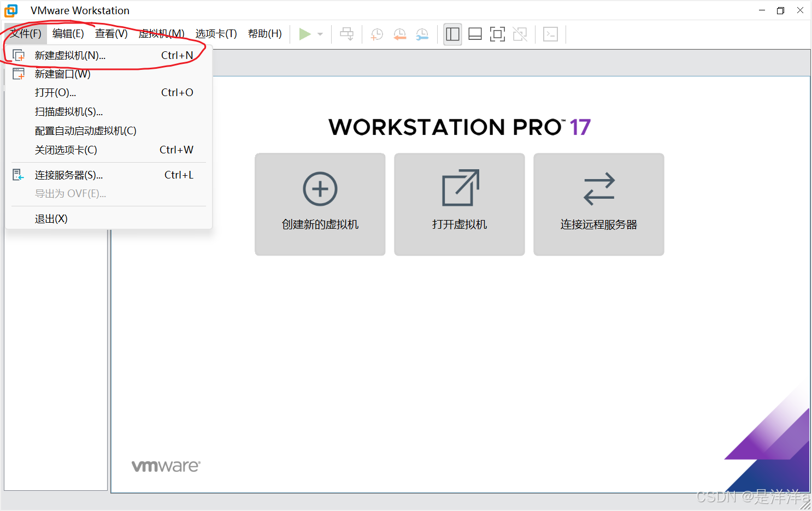The height and width of the screenshot is (511, 812).
Task: Restore down the VMware Workstation window
Action: click(780, 10)
